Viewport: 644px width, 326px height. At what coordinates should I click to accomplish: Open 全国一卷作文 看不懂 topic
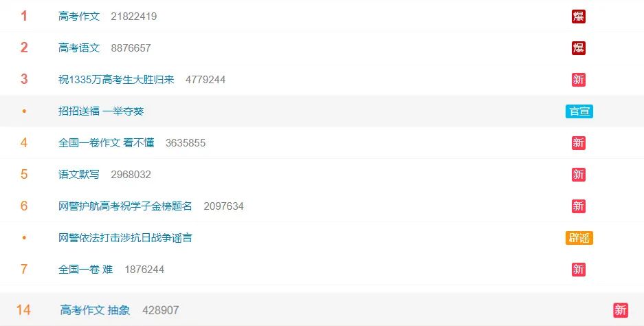(107, 143)
